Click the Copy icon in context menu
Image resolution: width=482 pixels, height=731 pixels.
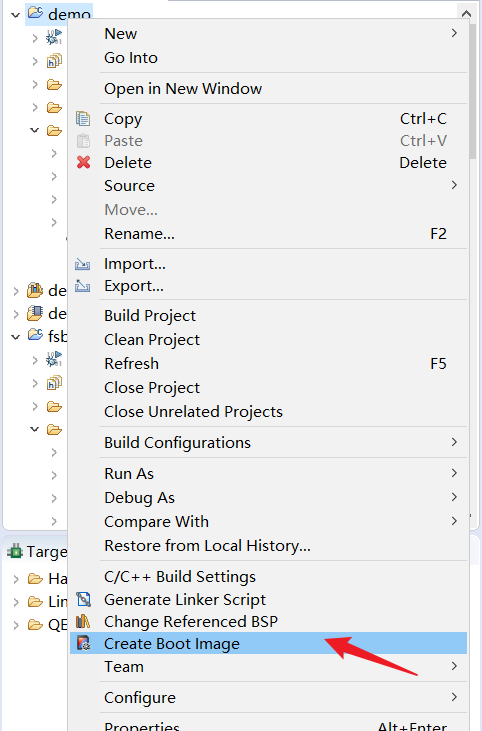[x=83, y=118]
